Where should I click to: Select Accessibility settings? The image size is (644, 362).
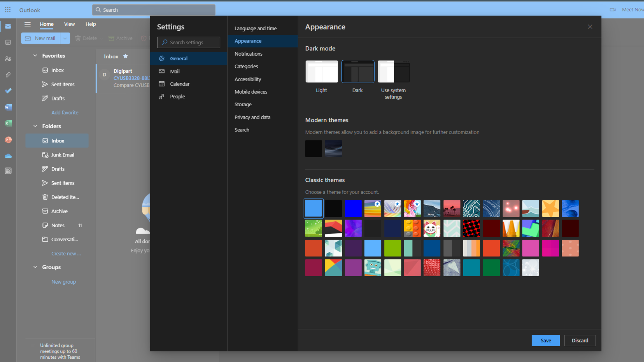coord(262,79)
